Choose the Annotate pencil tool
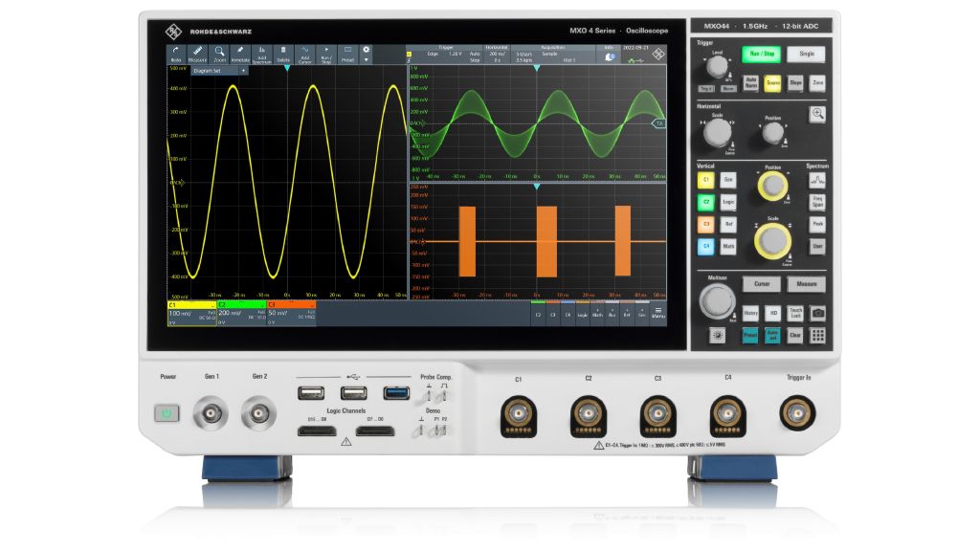Viewport: 980px width, 551px height. [x=240, y=54]
